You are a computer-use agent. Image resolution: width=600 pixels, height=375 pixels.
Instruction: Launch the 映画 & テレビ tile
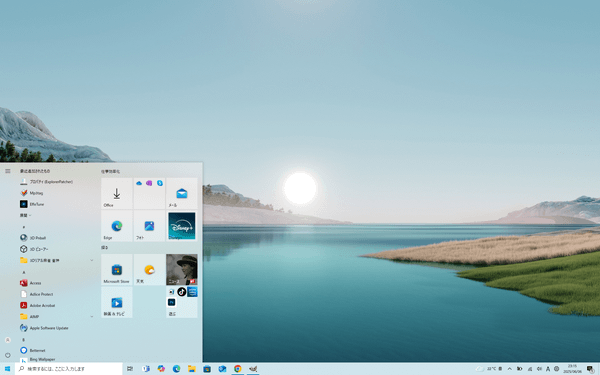coord(117,302)
